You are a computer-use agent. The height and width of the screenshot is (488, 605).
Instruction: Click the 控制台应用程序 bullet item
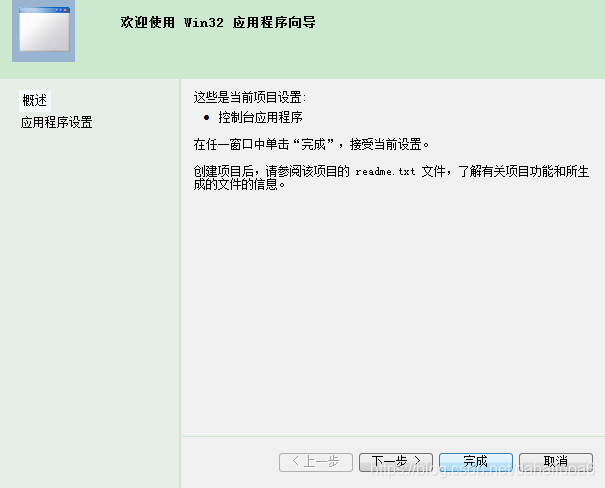click(x=260, y=117)
